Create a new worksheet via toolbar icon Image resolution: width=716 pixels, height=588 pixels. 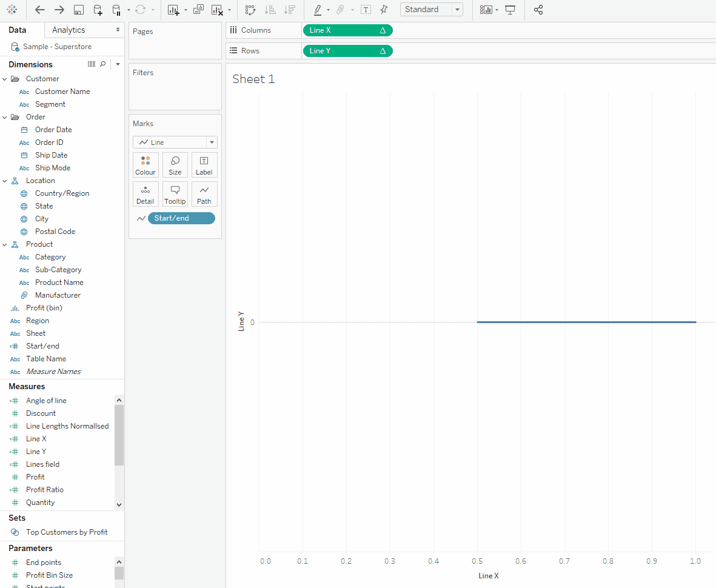[x=173, y=10]
